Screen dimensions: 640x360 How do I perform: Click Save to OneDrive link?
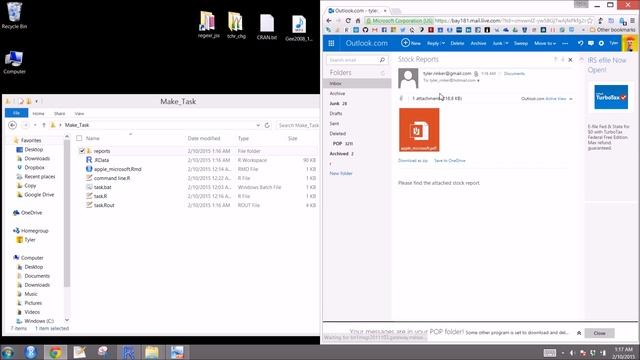tap(449, 161)
